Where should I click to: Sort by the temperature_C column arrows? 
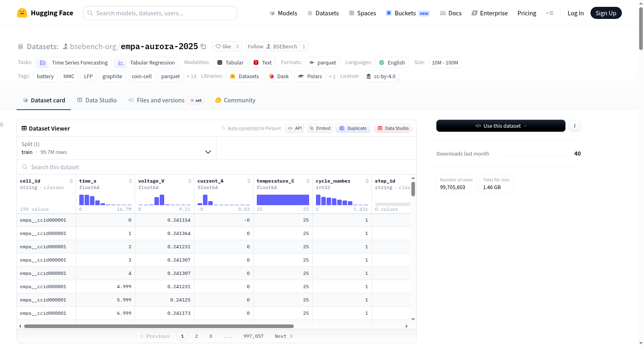[x=308, y=181]
